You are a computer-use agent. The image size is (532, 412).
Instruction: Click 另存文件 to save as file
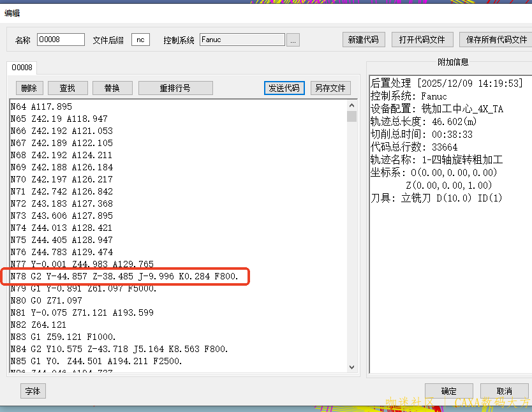click(330, 88)
